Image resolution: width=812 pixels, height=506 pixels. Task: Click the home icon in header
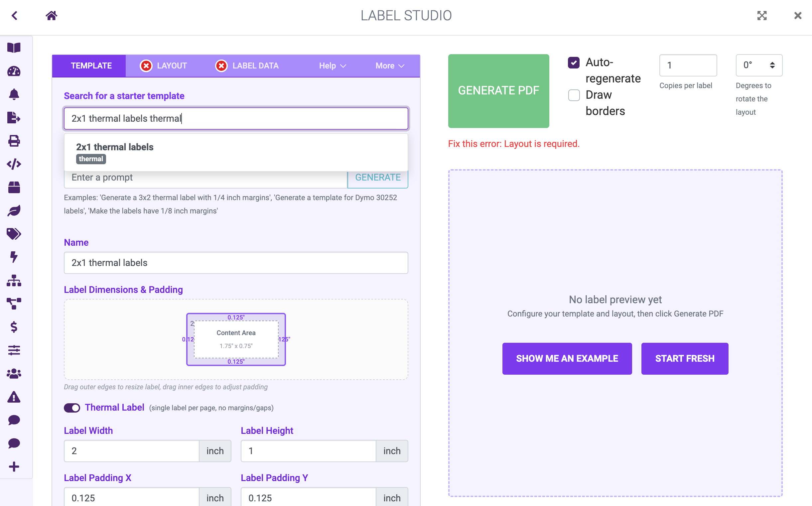(x=51, y=15)
